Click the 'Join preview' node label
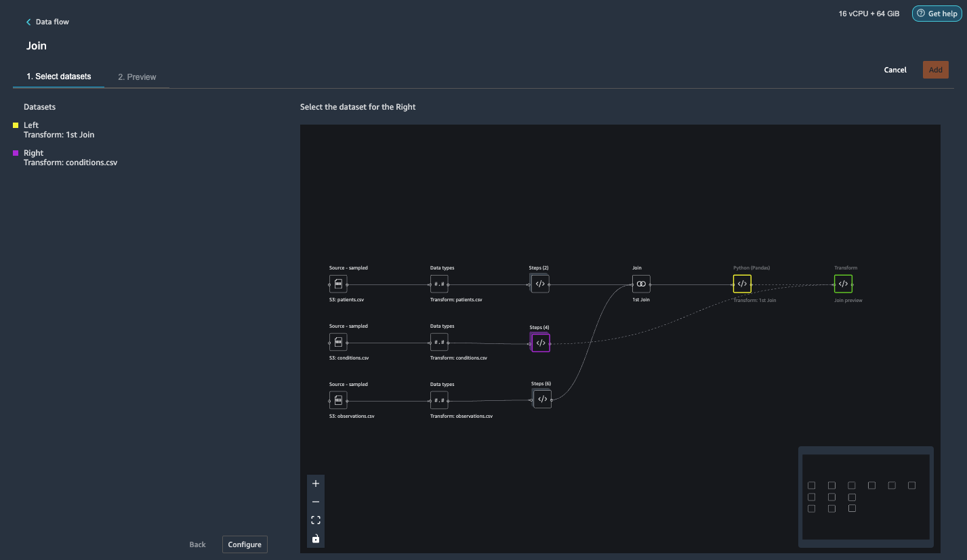 coord(848,301)
